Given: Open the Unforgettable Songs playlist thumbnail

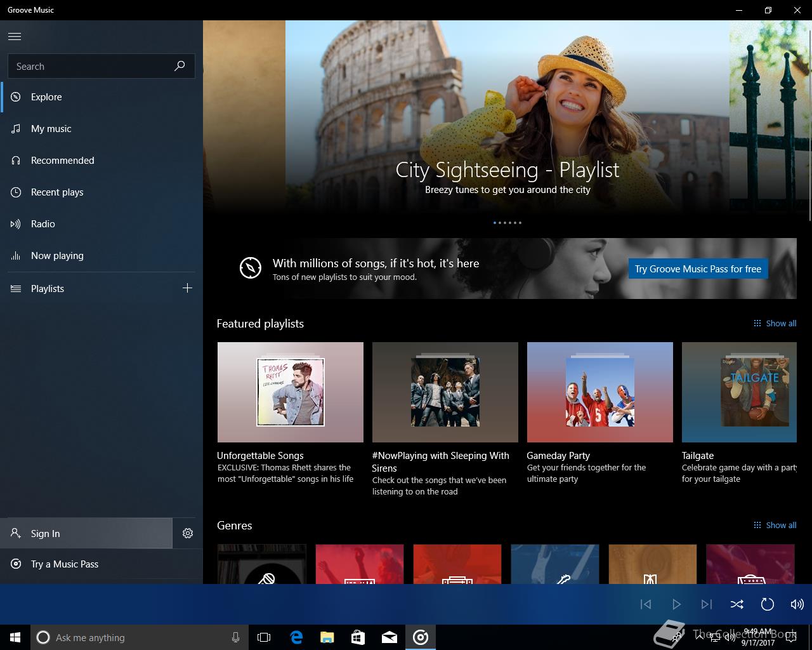Looking at the screenshot, I should coord(291,392).
